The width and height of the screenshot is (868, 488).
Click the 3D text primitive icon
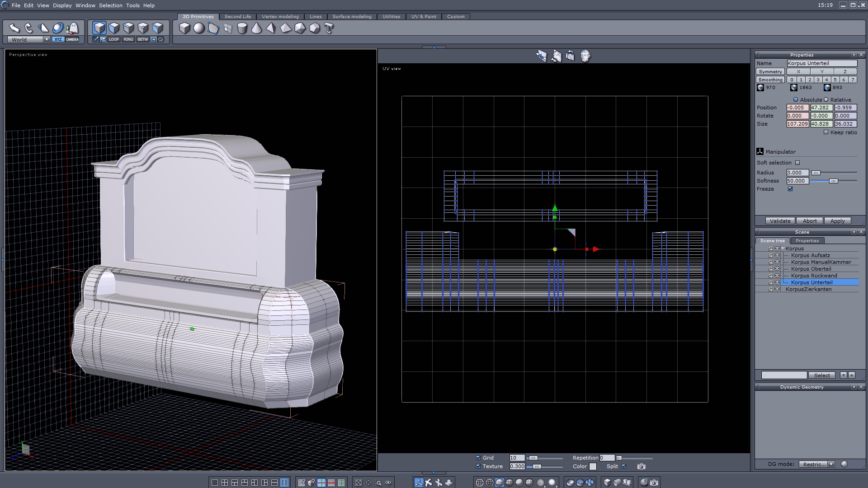329,28
